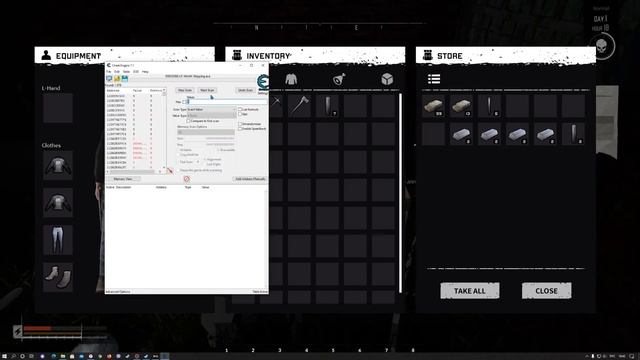Click the Value input field in Cheat Engine
The height and width of the screenshot is (360, 640).
point(227,102)
